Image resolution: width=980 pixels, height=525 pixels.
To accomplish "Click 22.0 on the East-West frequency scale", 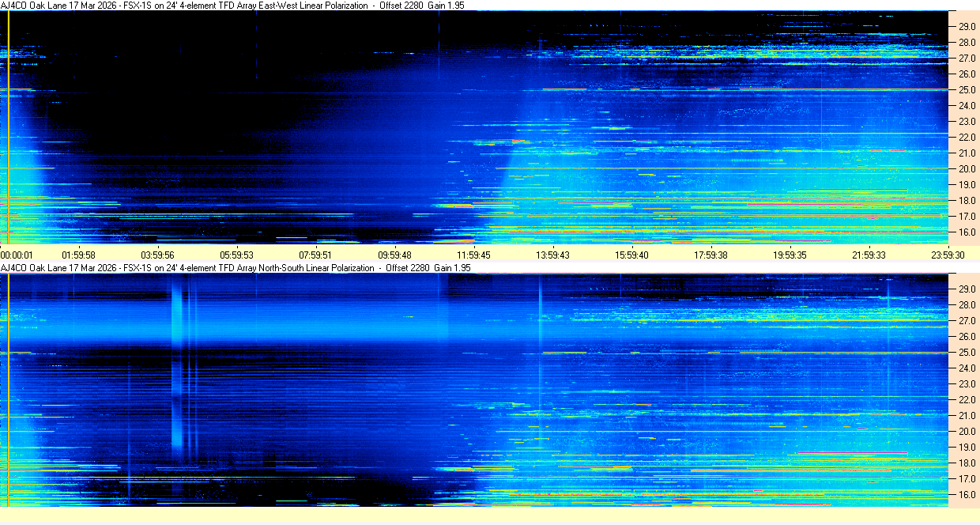I will point(967,138).
